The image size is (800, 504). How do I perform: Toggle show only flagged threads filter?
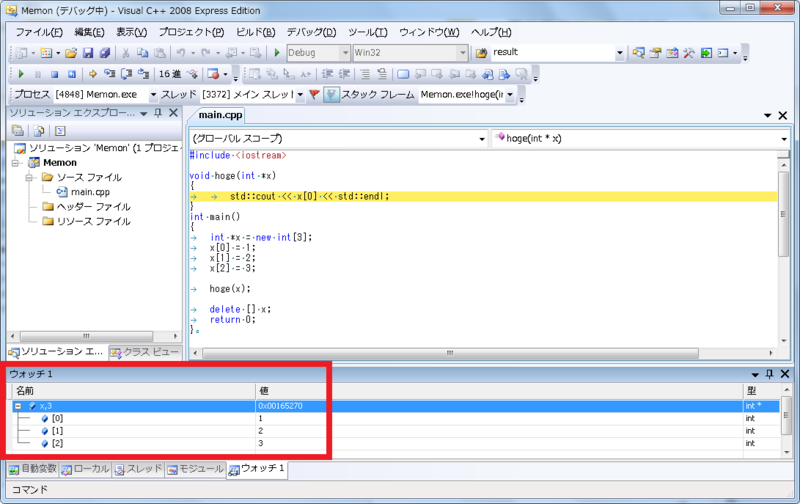[x=331, y=95]
